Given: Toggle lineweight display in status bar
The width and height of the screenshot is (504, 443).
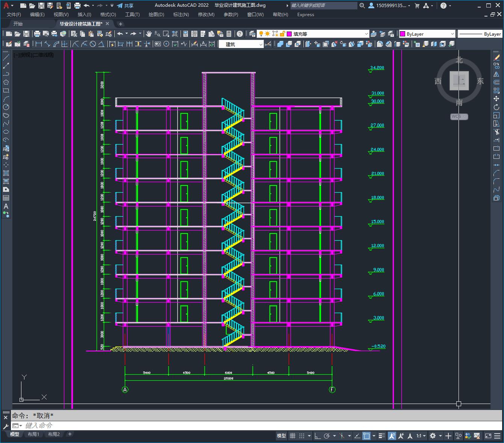Looking at the screenshot, I should (382, 436).
